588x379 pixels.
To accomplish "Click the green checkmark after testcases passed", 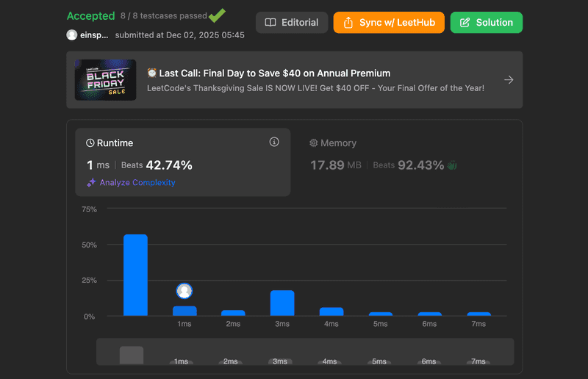I will [217, 15].
